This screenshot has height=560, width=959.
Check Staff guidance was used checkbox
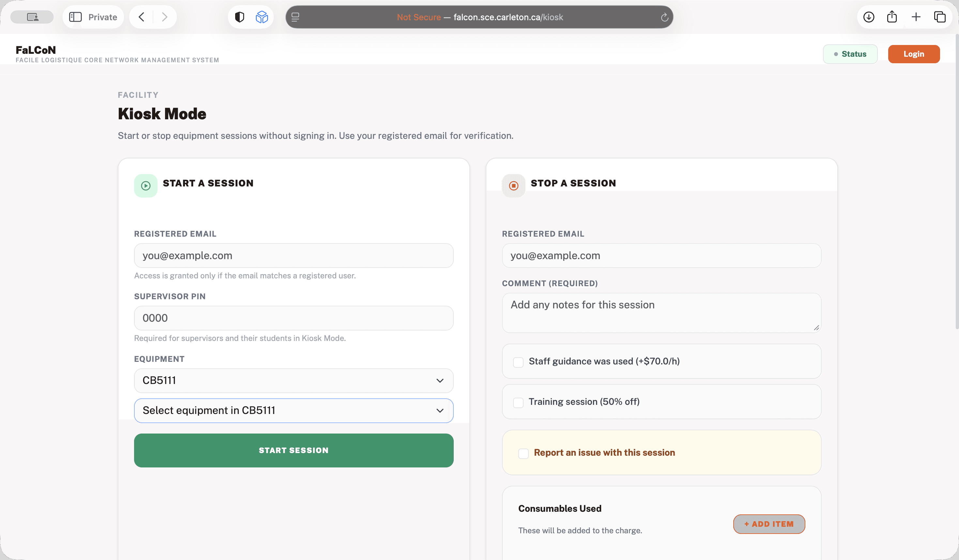coord(518,362)
